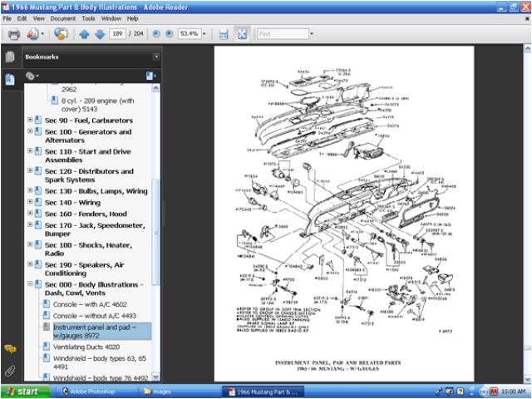Go to next page with down arrow

click(x=100, y=34)
